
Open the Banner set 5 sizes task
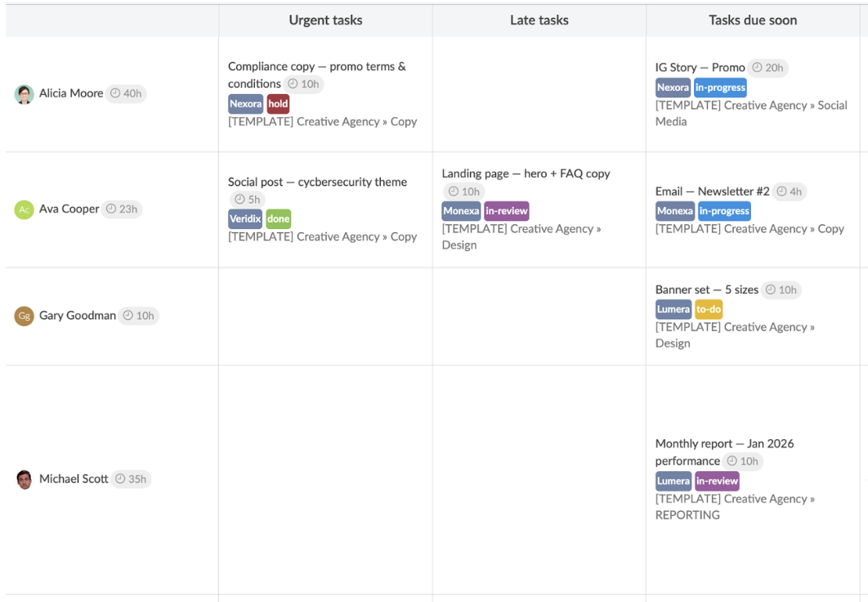click(x=706, y=290)
